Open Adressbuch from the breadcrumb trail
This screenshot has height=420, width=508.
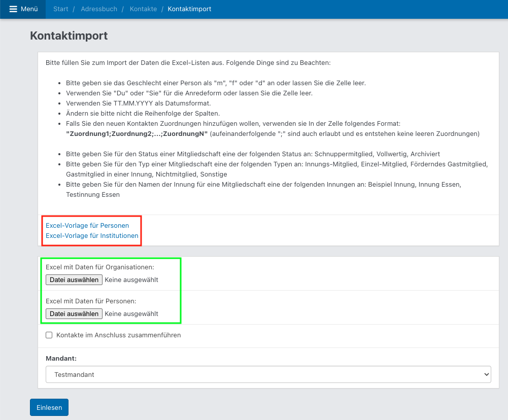click(x=98, y=9)
